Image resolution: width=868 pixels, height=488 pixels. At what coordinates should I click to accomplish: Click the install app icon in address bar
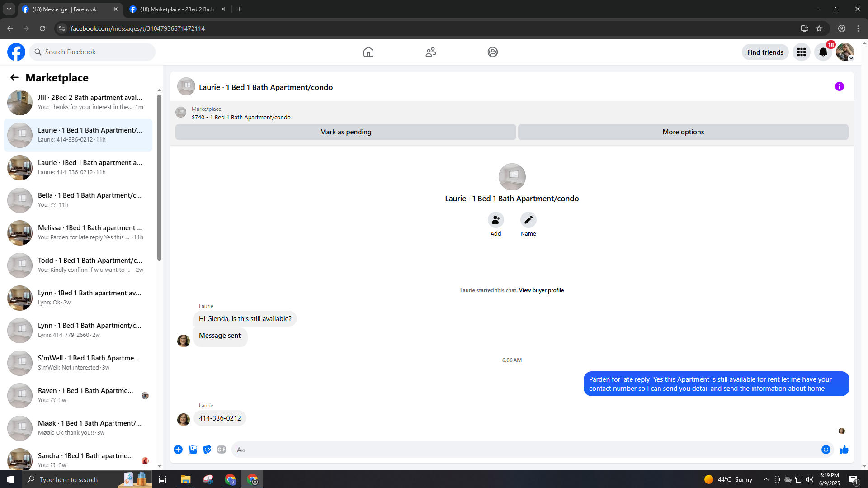[805, 28]
